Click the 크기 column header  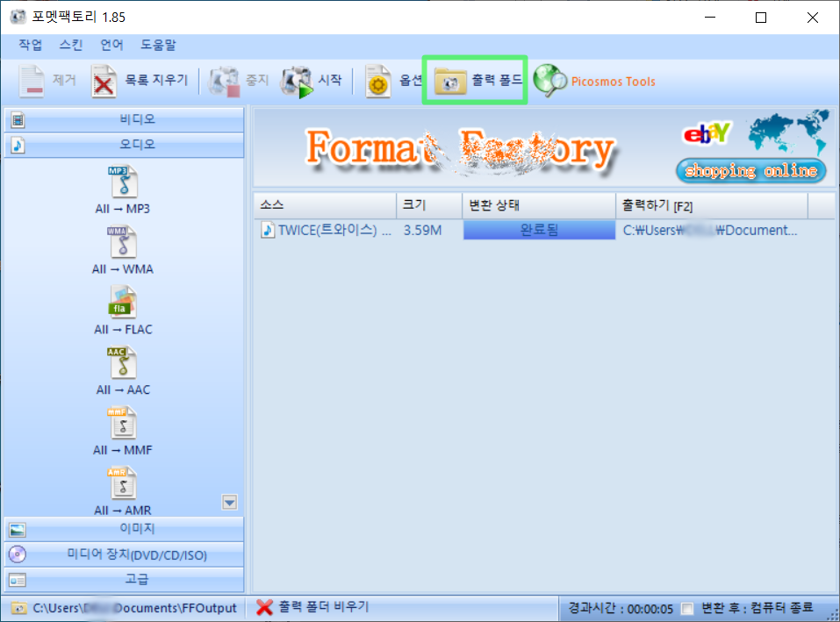tap(429, 205)
